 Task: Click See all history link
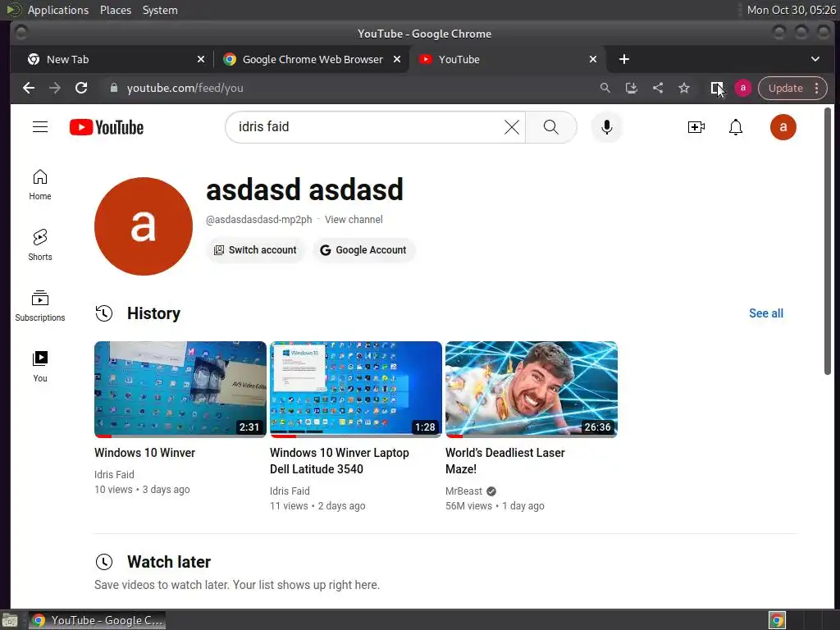click(765, 313)
